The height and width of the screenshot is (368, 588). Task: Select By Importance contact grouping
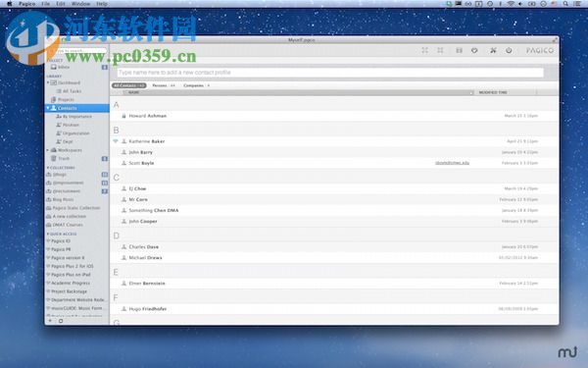point(77,117)
